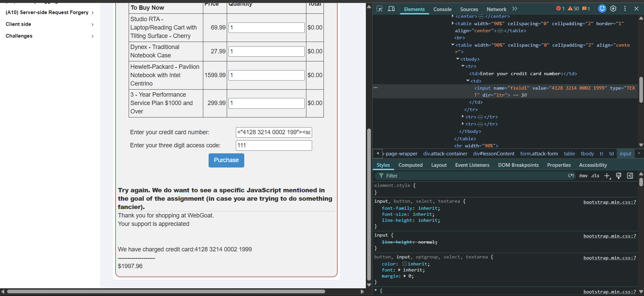Screen dimensions: 644x296
Task: Toggle the .cls class editor button
Action: point(596,176)
